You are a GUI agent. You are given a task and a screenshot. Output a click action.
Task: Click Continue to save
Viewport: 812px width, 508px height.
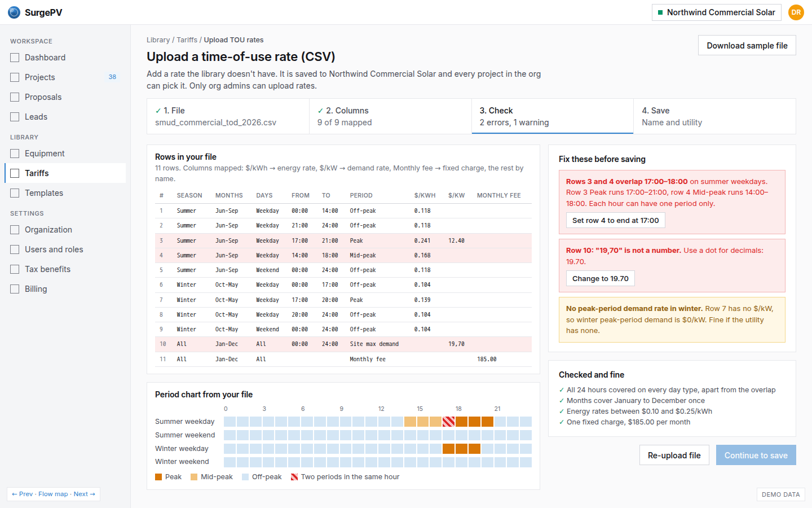[x=756, y=455]
